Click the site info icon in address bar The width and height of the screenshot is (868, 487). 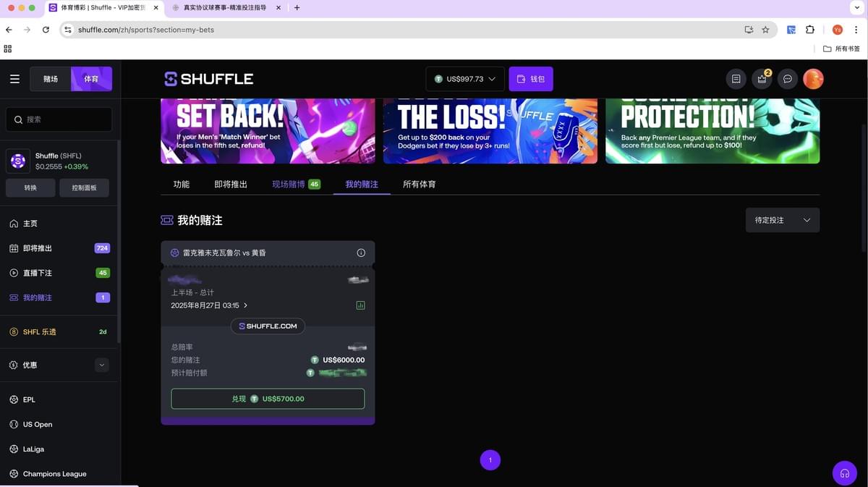pyautogui.click(x=67, y=30)
